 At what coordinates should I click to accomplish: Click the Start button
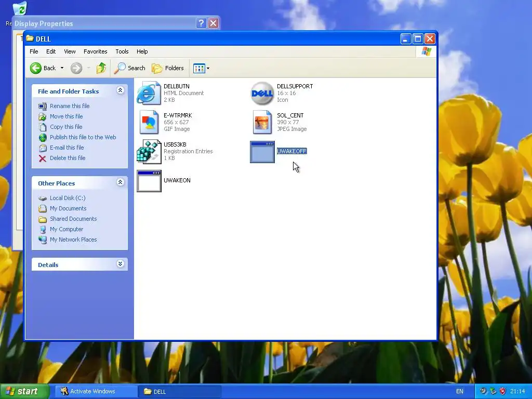coord(25,391)
